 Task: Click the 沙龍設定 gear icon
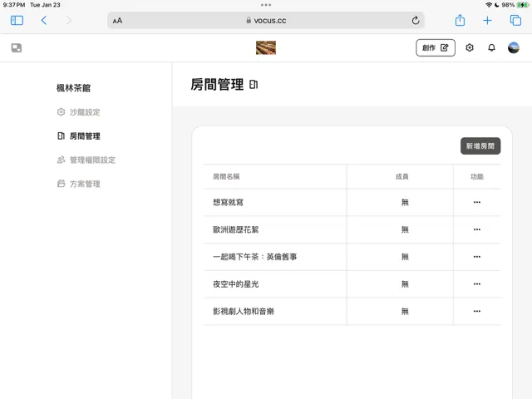(61, 112)
